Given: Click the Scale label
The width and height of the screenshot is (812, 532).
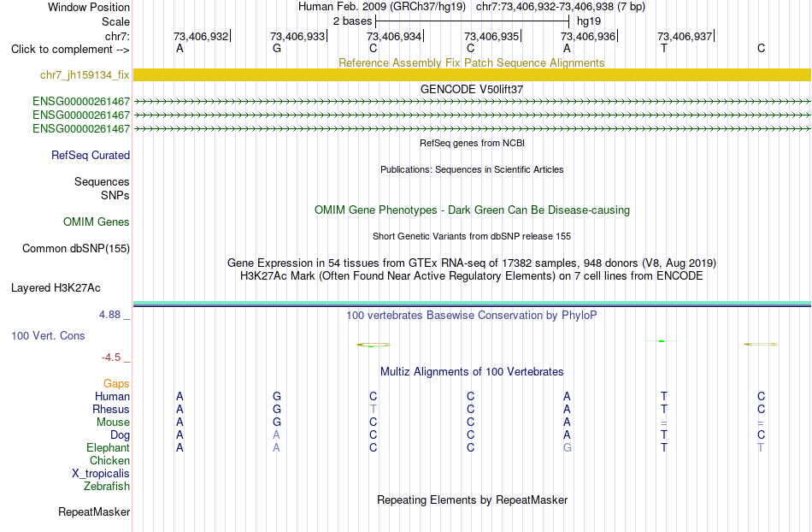Looking at the screenshot, I should pyautogui.click(x=115, y=21).
